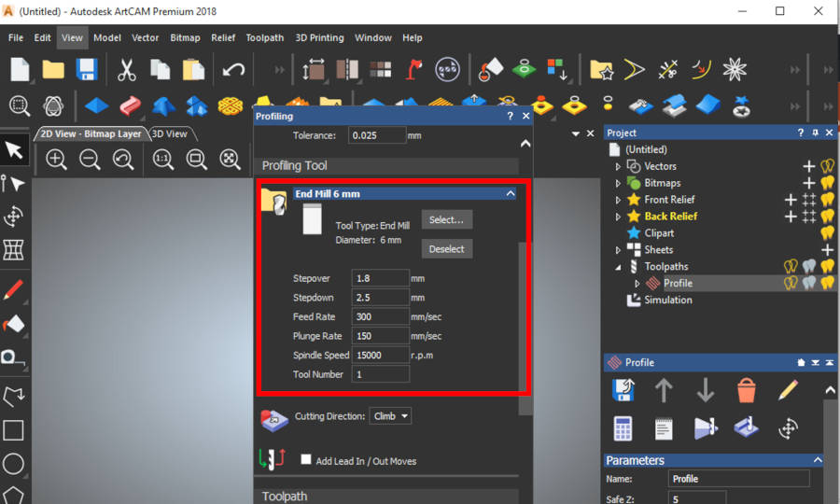Select the node editing tool
The image size is (840, 504).
point(14,184)
